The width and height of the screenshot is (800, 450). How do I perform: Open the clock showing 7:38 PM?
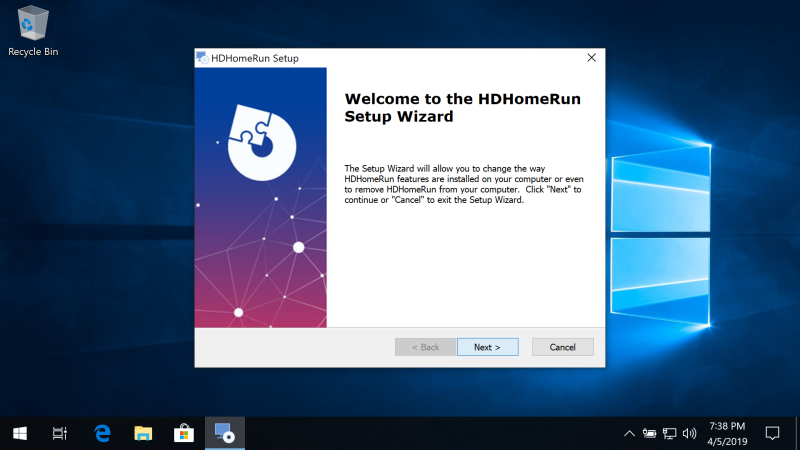tap(727, 434)
